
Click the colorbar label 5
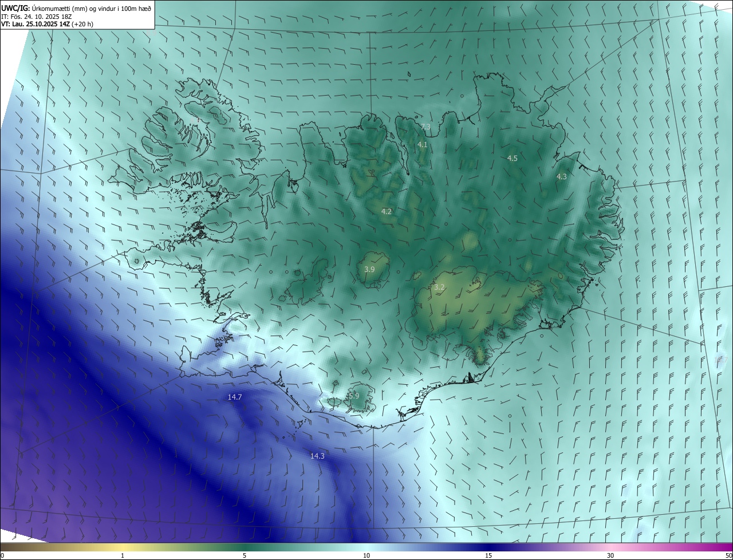click(245, 555)
